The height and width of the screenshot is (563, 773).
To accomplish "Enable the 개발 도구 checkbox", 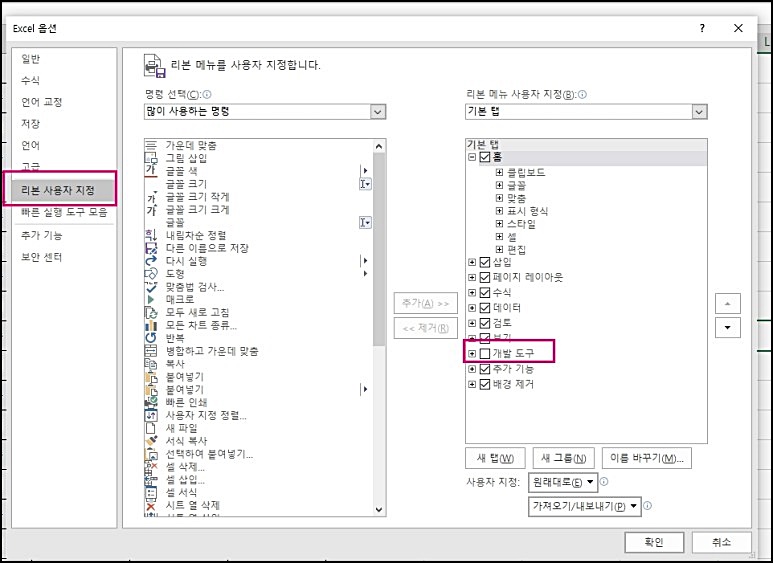I will coord(485,353).
